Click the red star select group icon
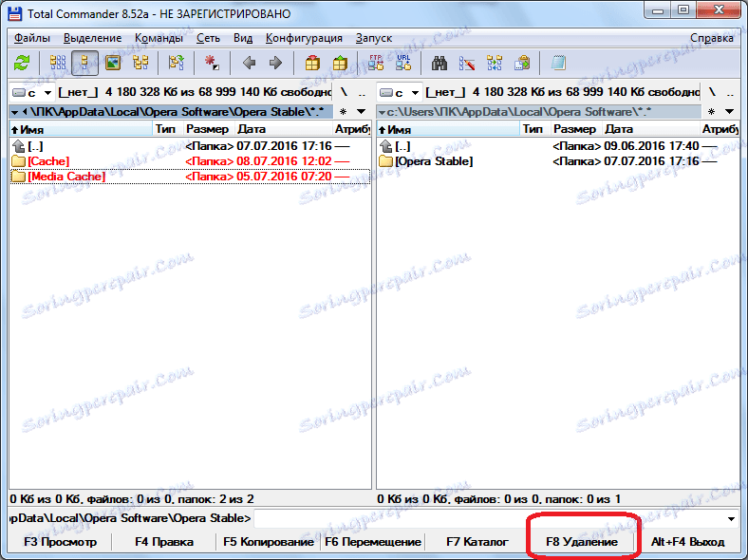The height and width of the screenshot is (560, 748). tap(212, 63)
